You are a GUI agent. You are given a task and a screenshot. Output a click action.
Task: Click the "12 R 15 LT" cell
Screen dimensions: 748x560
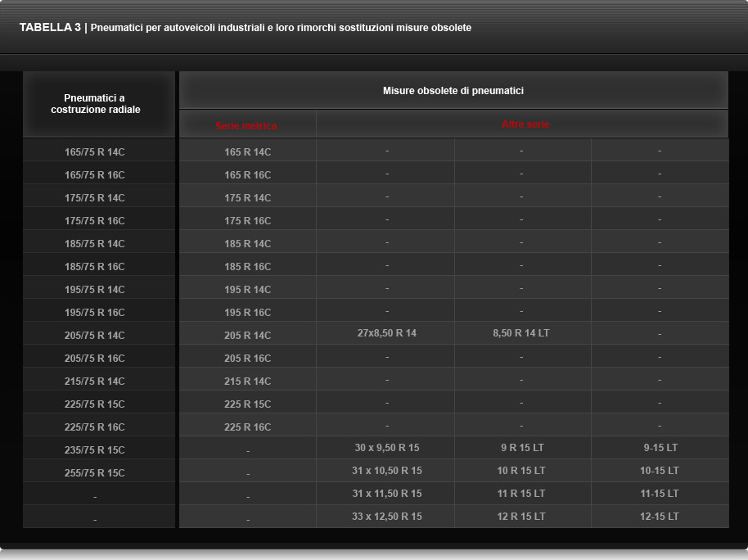click(521, 516)
